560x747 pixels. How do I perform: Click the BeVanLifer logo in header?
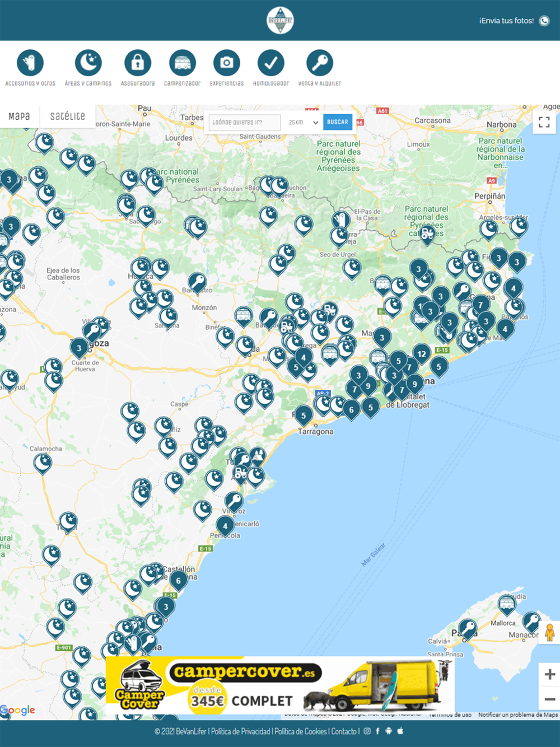click(x=280, y=21)
